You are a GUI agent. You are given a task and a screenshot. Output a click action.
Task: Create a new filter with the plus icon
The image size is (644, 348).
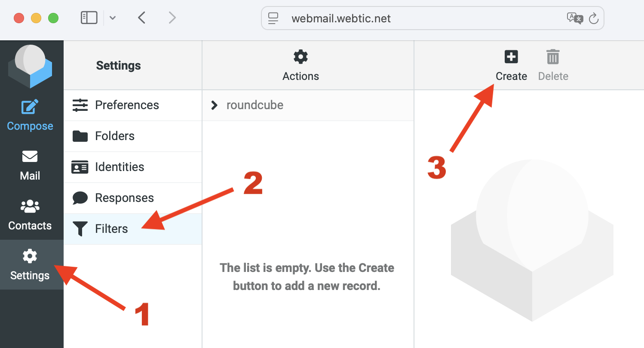coord(511,57)
